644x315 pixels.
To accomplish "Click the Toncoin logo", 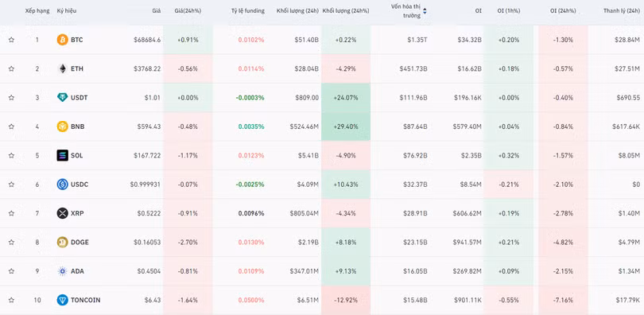I will [x=63, y=300].
